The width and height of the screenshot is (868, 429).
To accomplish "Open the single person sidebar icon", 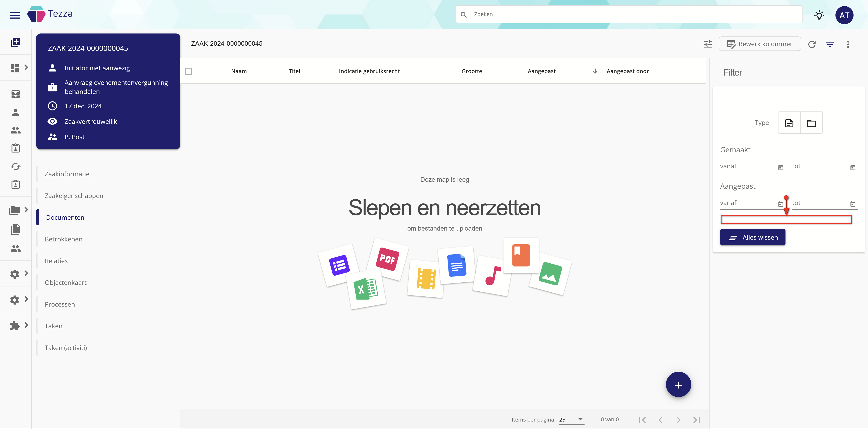I will [x=16, y=112].
